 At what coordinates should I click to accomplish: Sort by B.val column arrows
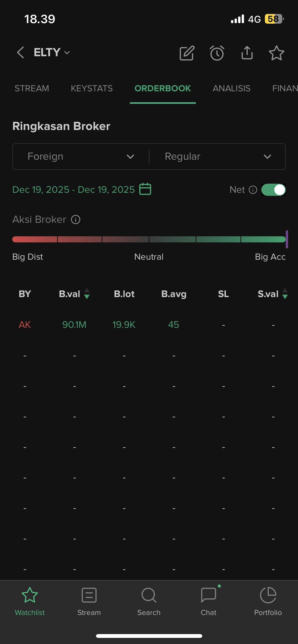87,294
